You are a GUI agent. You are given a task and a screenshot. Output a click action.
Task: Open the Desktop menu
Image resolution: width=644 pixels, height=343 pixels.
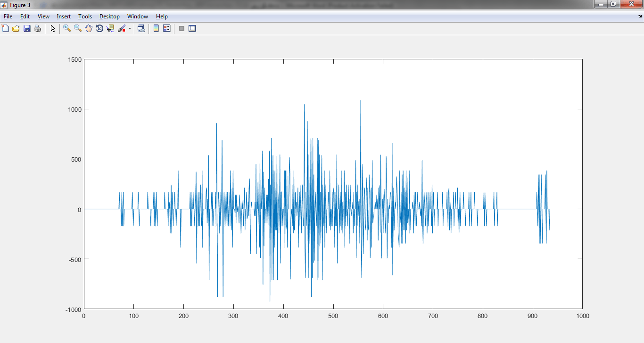109,16
